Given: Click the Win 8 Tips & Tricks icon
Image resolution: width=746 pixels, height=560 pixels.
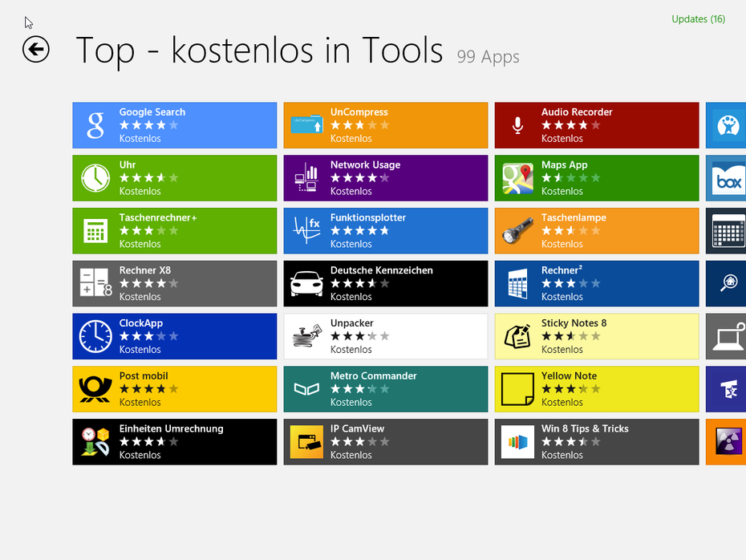Looking at the screenshot, I should 517,442.
